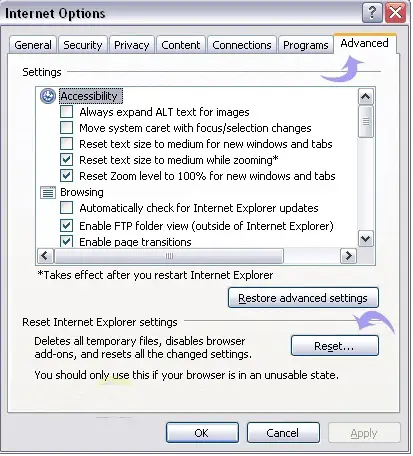Click the settings list scroll down arrow
This screenshot has width=413, height=456.
tap(366, 239)
